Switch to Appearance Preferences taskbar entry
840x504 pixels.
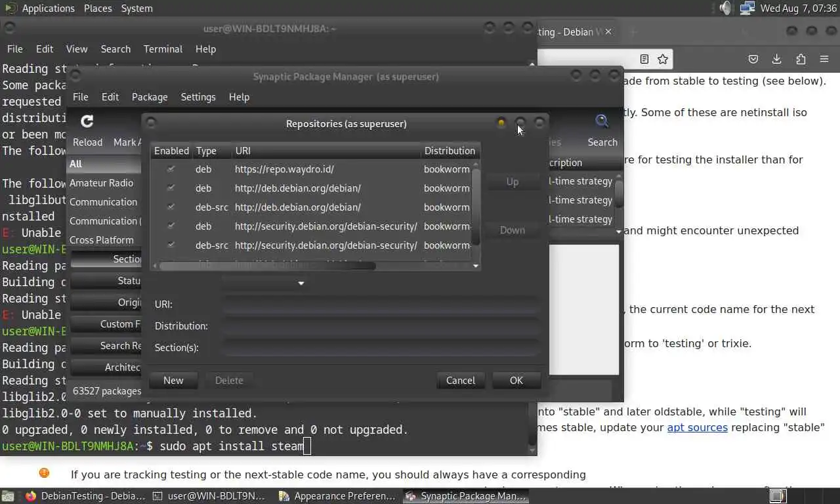pyautogui.click(x=335, y=496)
